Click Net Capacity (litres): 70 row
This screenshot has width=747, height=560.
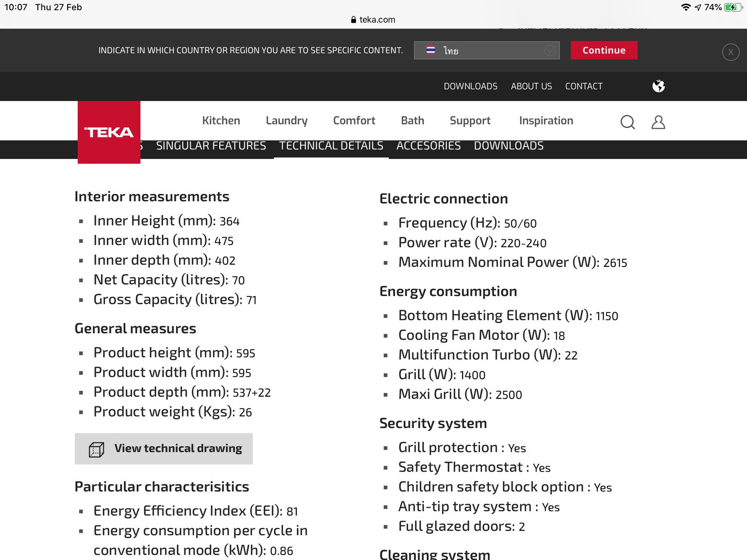169,280
